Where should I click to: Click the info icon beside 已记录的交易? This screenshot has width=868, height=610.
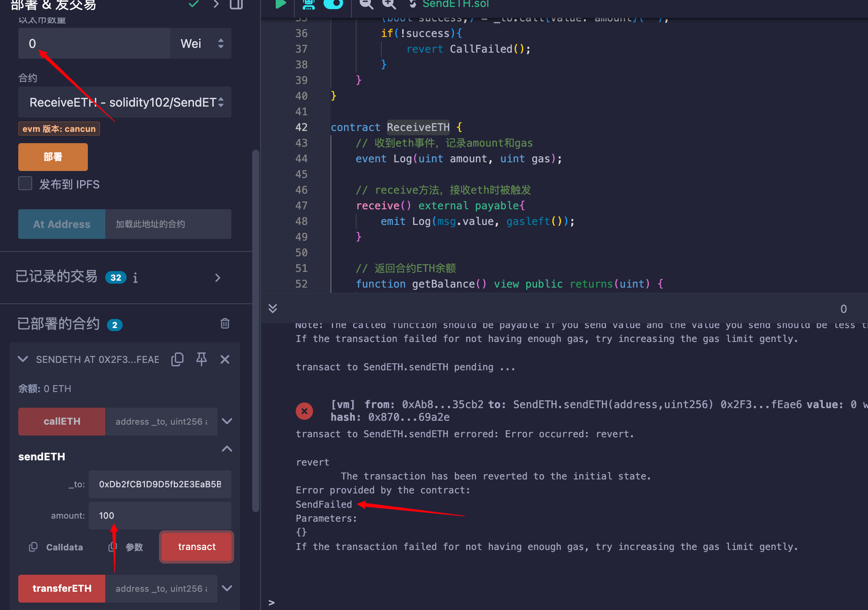pyautogui.click(x=135, y=278)
